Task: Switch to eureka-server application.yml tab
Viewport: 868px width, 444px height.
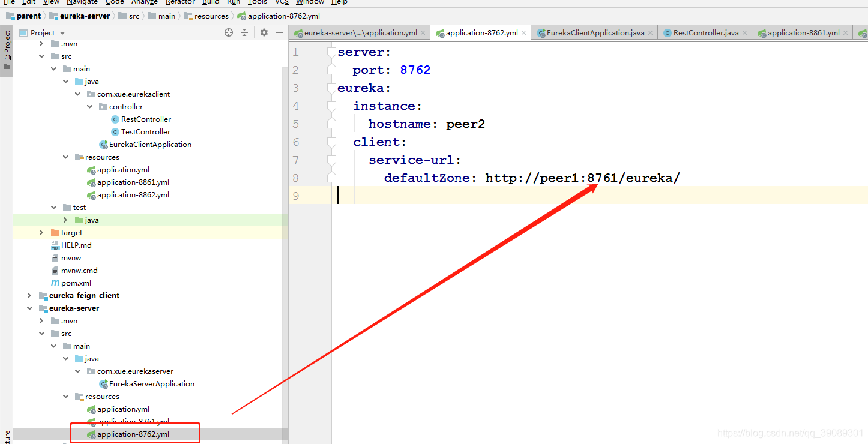Action: pos(360,33)
